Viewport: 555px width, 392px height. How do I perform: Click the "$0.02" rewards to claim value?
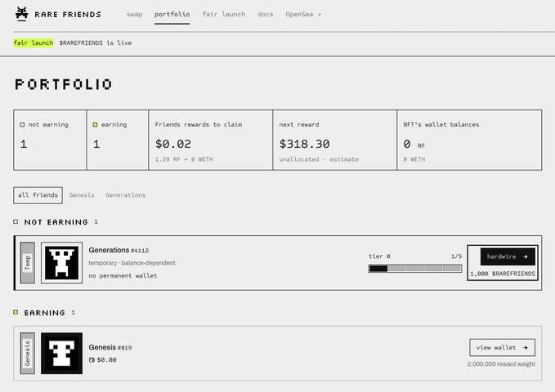(173, 144)
